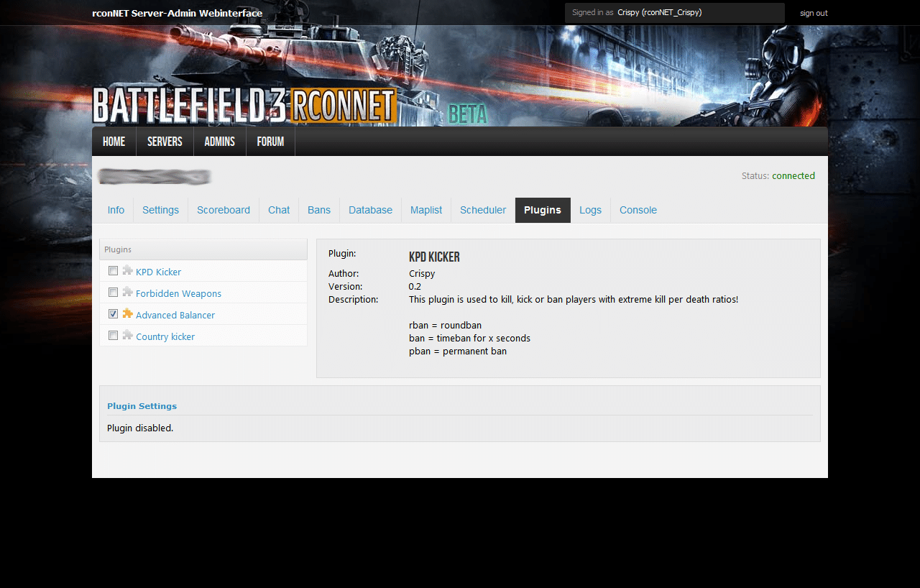Navigate to FORUM in the top menu
The image size is (920, 588).
click(270, 142)
